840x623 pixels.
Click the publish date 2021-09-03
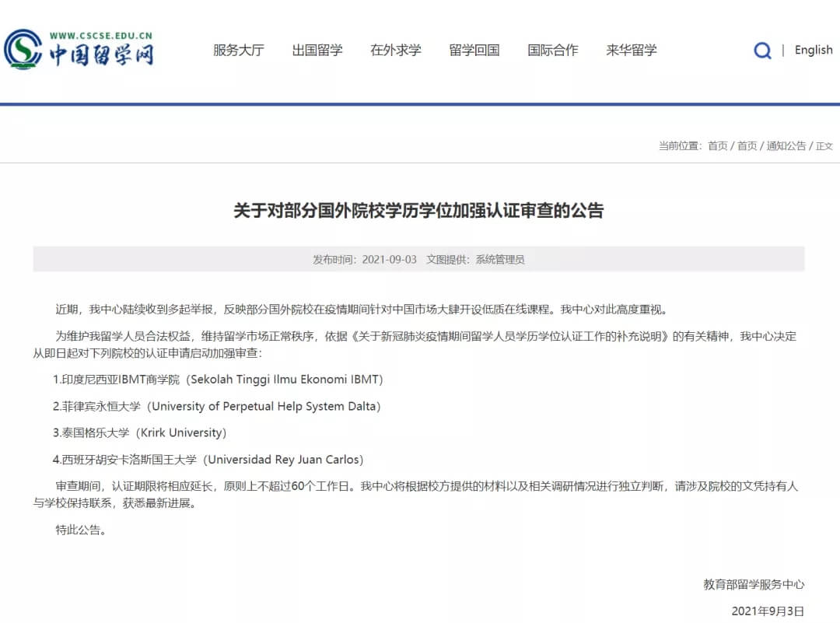[389, 259]
